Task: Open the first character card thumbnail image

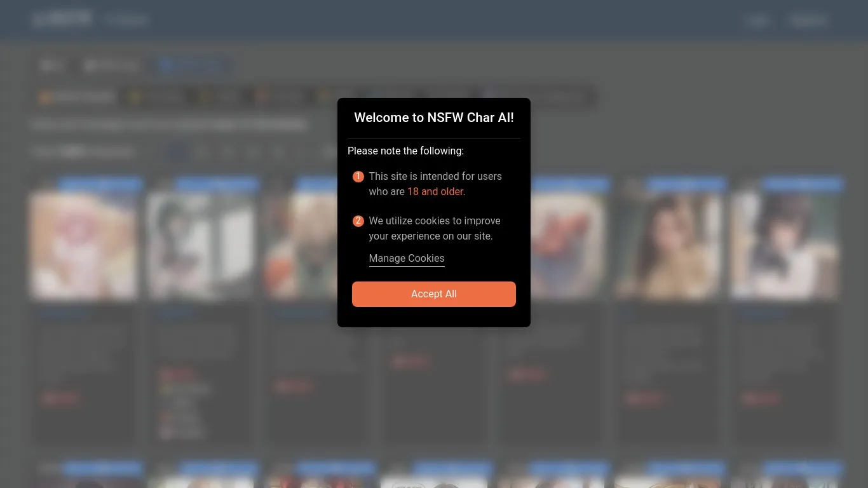Action: coord(85,245)
